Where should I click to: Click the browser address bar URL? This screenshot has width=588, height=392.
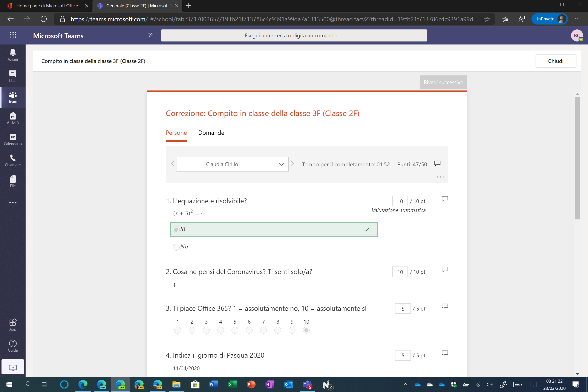(274, 19)
